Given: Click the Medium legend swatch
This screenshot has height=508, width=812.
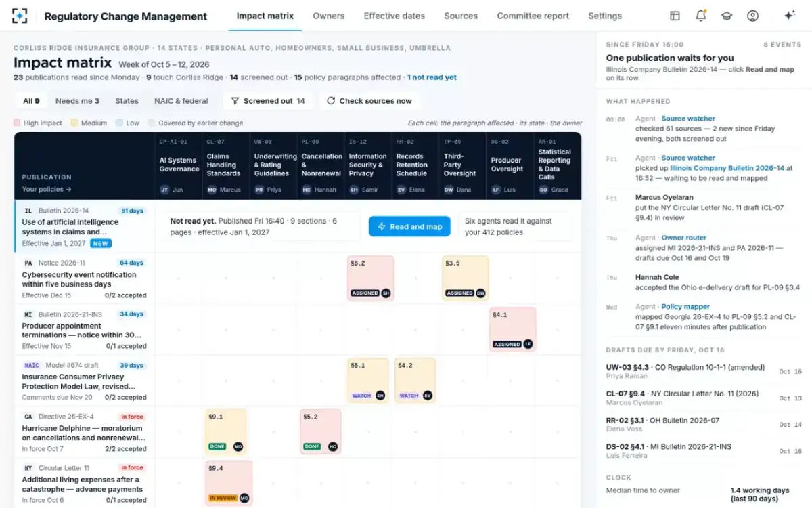Looking at the screenshot, I should (74, 123).
